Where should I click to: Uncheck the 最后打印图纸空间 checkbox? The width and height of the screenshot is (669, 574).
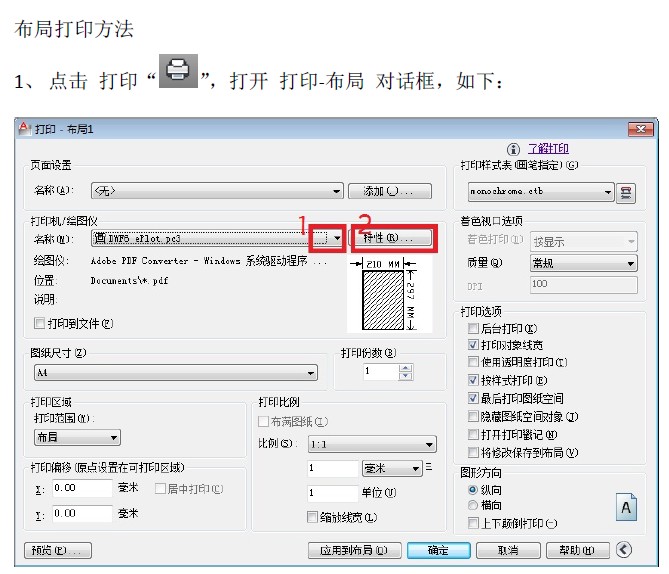473,398
